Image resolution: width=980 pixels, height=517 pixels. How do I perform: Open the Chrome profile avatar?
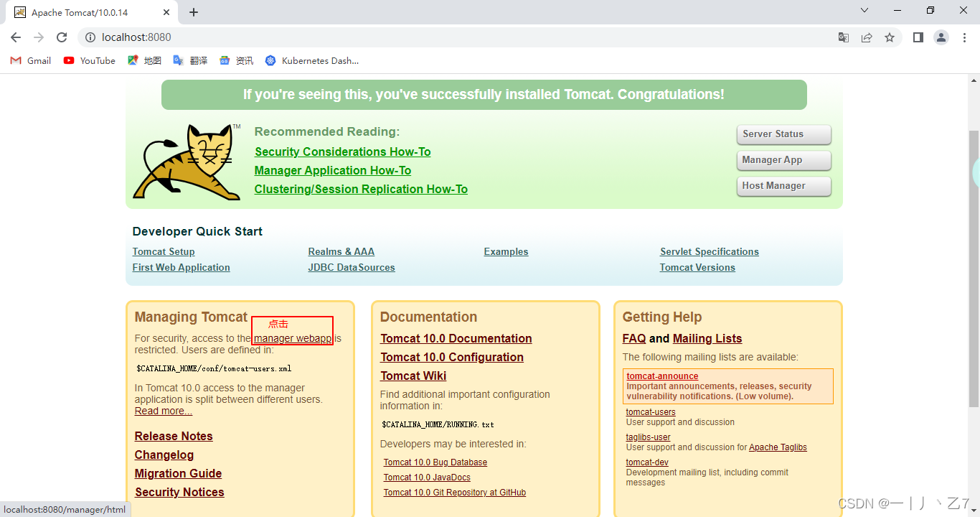[941, 37]
